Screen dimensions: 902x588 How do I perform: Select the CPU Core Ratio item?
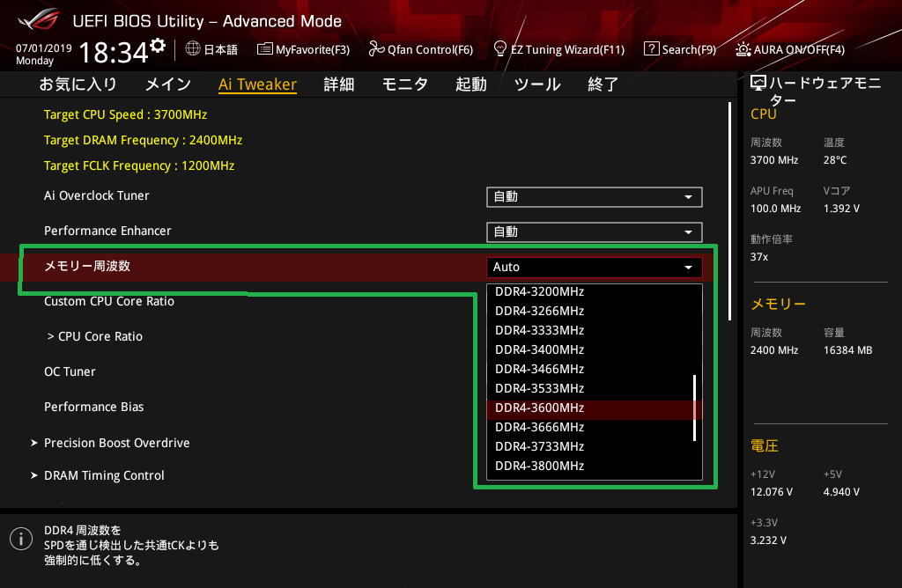click(x=95, y=337)
